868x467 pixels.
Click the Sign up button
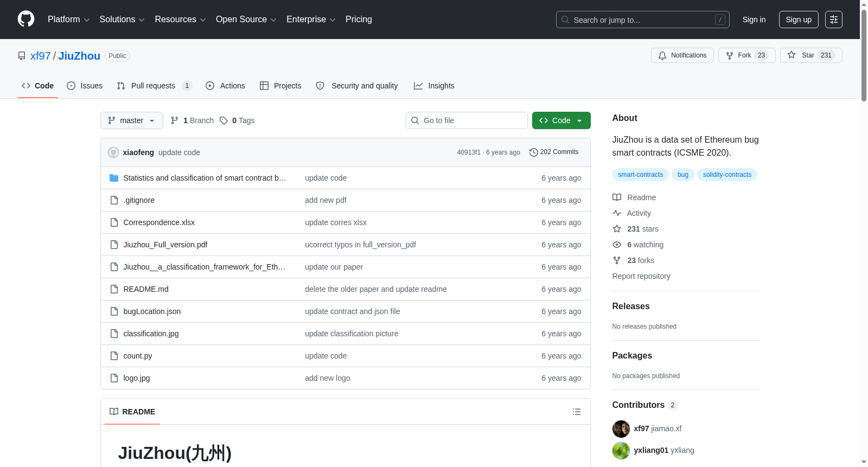point(799,20)
